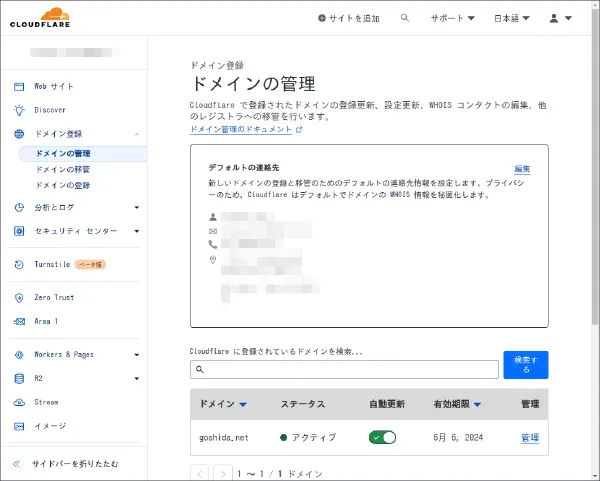Open Area 1 menu item

(x=46, y=321)
